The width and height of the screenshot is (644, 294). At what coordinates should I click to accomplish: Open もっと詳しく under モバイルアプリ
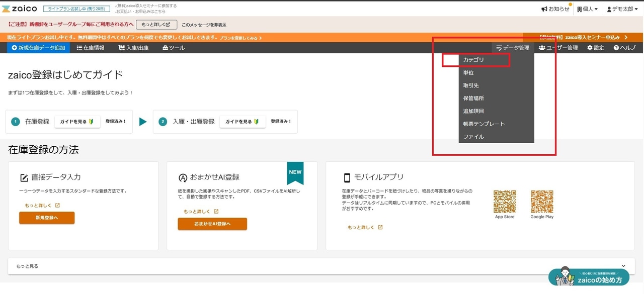pos(365,228)
